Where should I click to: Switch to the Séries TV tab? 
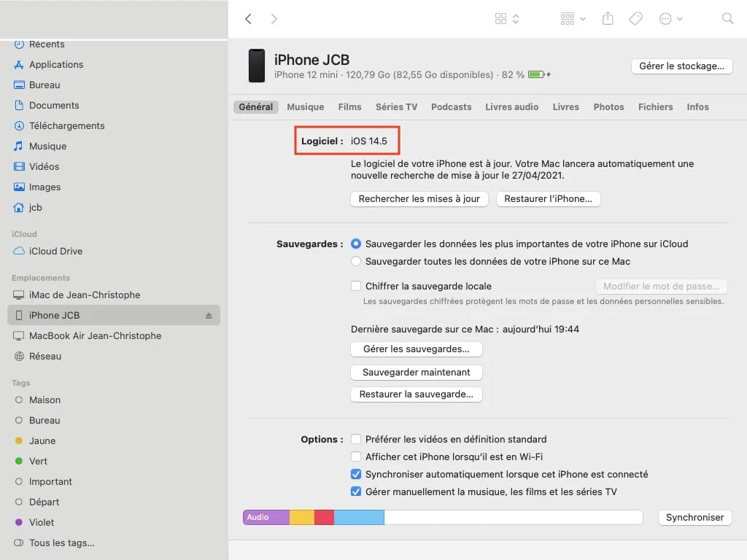[x=396, y=107]
